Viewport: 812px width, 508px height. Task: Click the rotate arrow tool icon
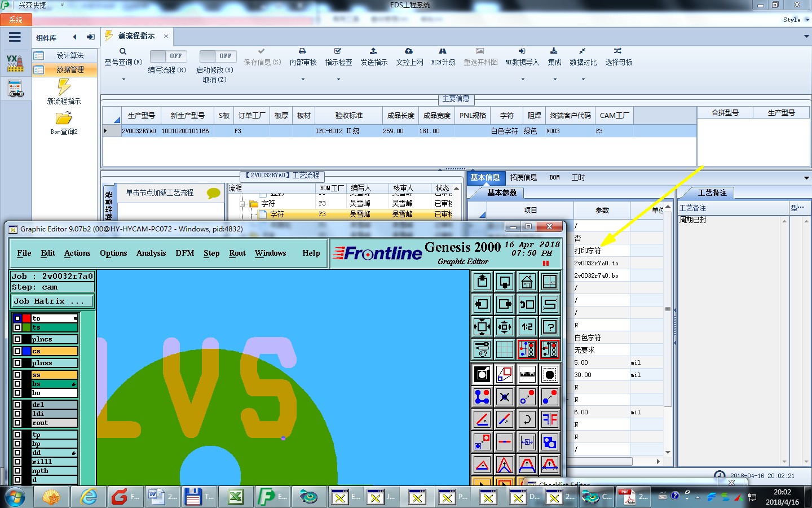point(527,419)
